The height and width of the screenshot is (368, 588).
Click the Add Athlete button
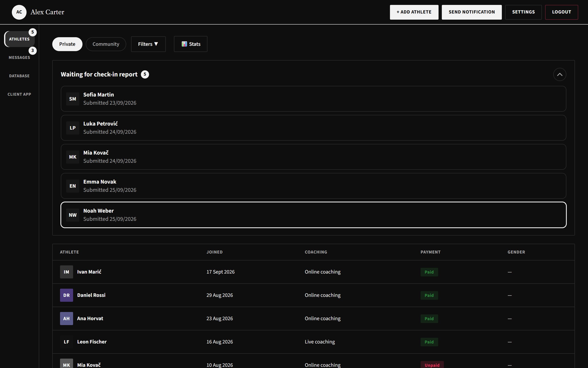tap(414, 12)
